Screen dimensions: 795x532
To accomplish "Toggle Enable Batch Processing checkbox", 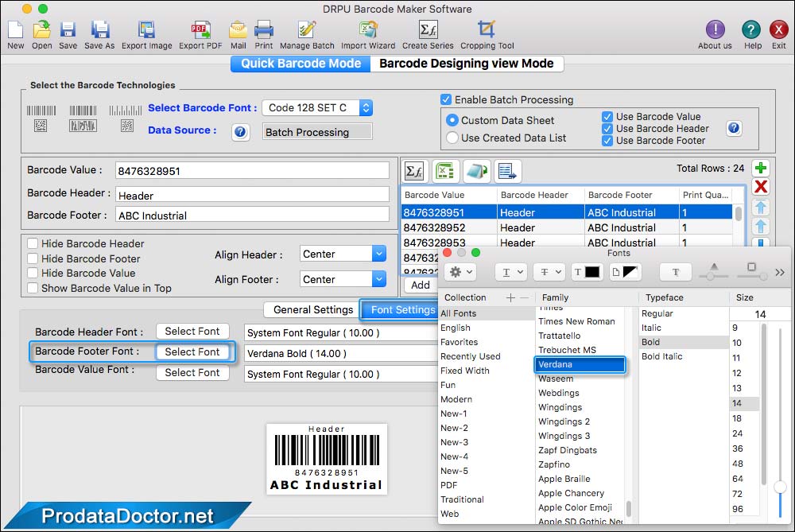I will pyautogui.click(x=446, y=99).
